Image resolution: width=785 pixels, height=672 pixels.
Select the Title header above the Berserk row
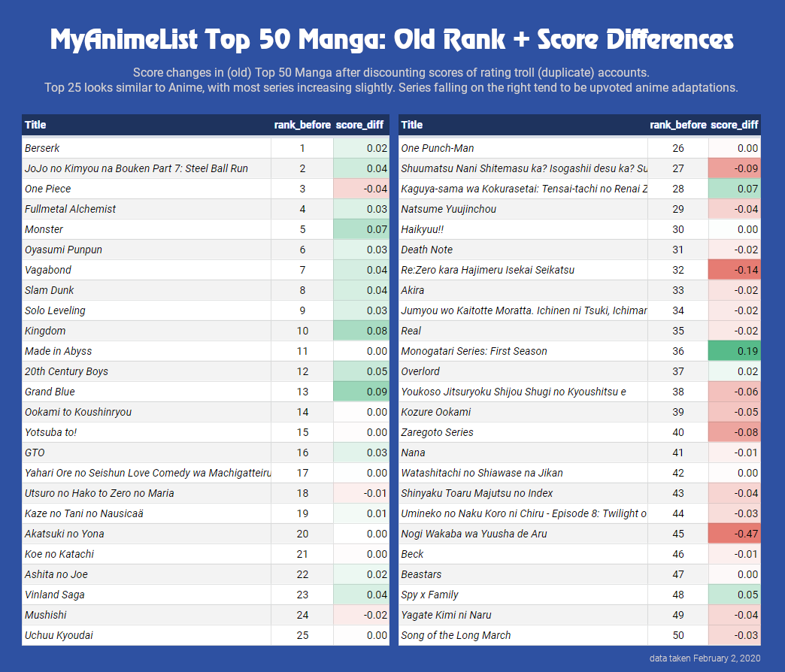tap(35, 125)
